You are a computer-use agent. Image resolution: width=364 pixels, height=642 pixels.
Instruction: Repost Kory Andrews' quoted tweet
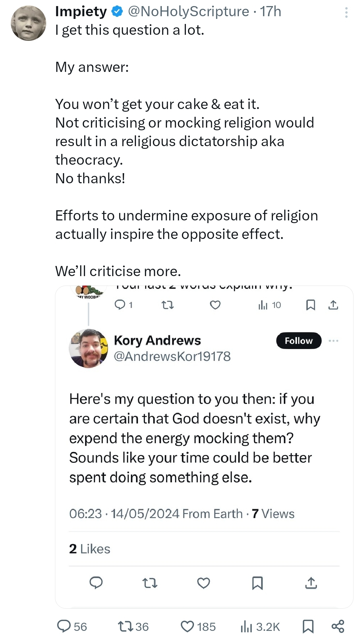click(x=150, y=583)
